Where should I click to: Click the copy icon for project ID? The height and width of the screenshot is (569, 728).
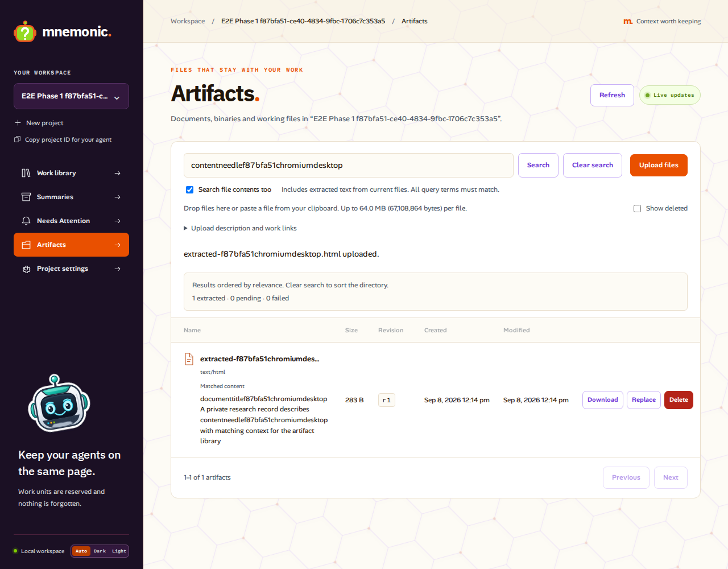18,139
